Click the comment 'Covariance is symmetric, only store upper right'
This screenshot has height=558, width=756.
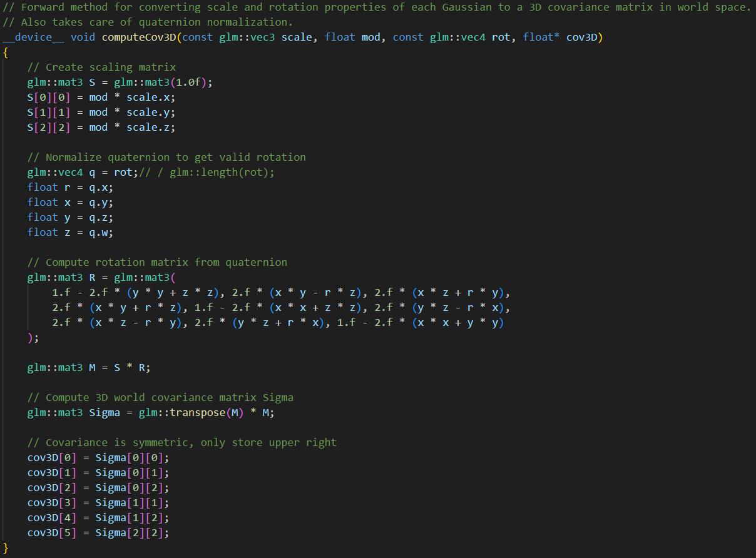tap(182, 442)
